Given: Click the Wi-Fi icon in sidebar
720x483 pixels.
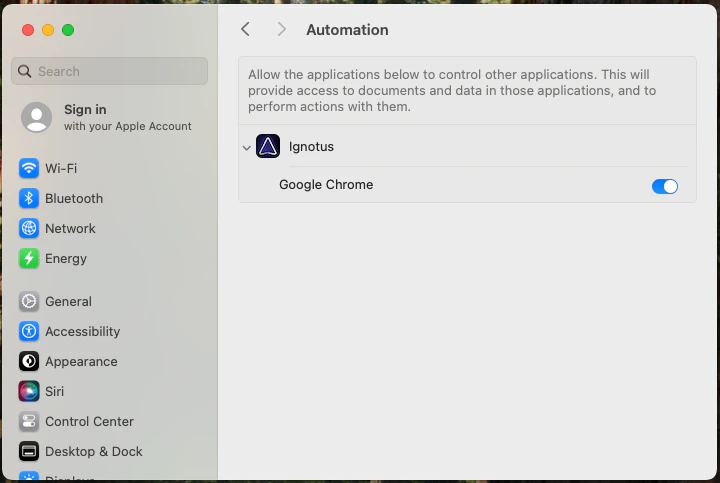Looking at the screenshot, I should (28, 168).
